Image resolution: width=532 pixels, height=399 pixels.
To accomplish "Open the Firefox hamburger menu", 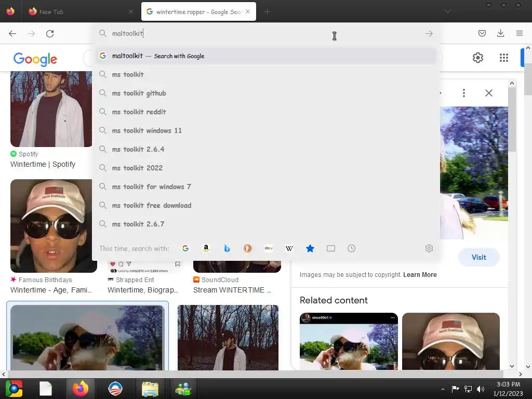I will pos(519,33).
